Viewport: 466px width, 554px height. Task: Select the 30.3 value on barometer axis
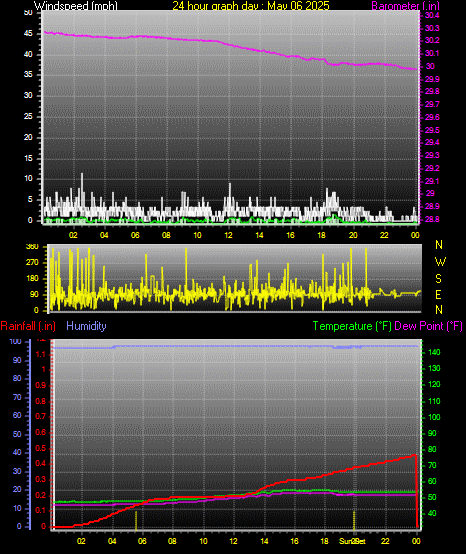click(x=432, y=28)
